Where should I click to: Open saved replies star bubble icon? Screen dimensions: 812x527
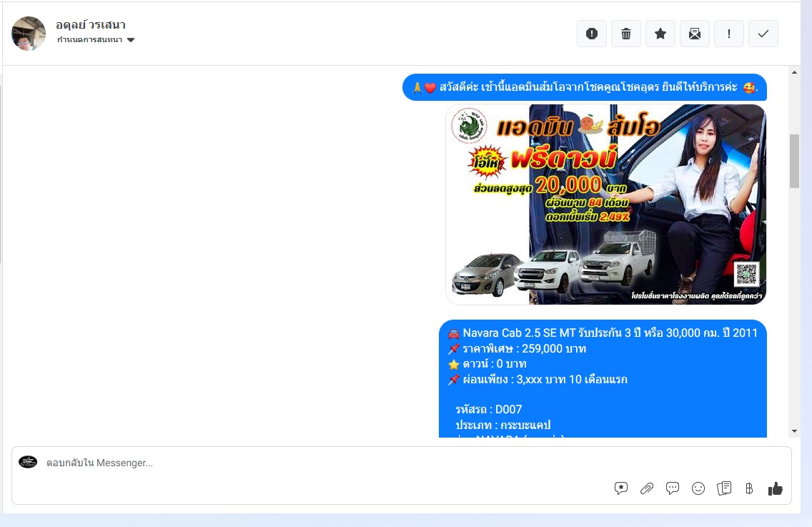621,488
